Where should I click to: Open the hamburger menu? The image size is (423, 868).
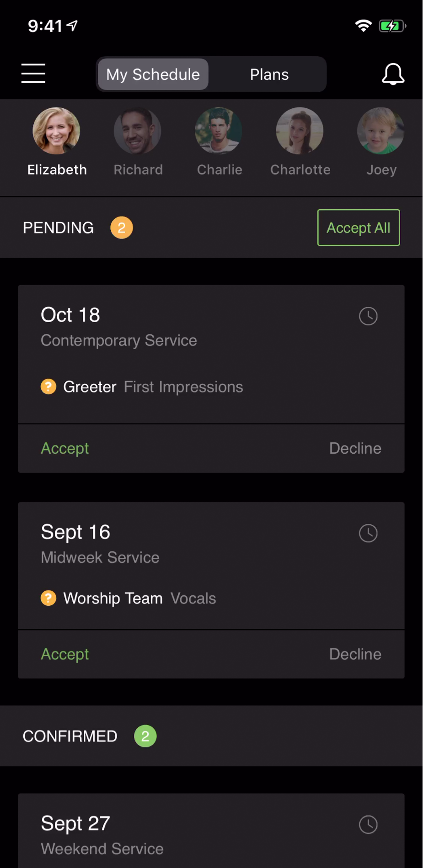33,74
